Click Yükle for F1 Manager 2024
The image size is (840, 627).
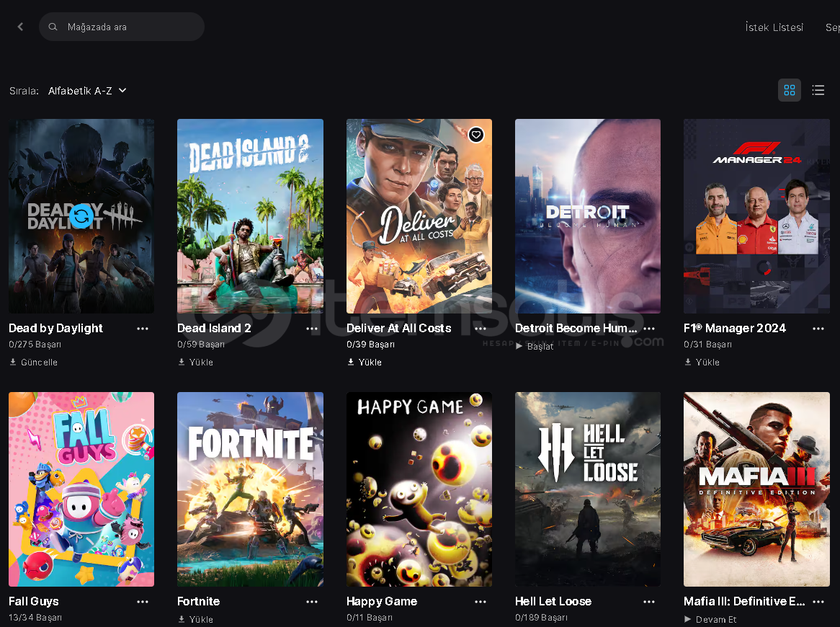702,363
